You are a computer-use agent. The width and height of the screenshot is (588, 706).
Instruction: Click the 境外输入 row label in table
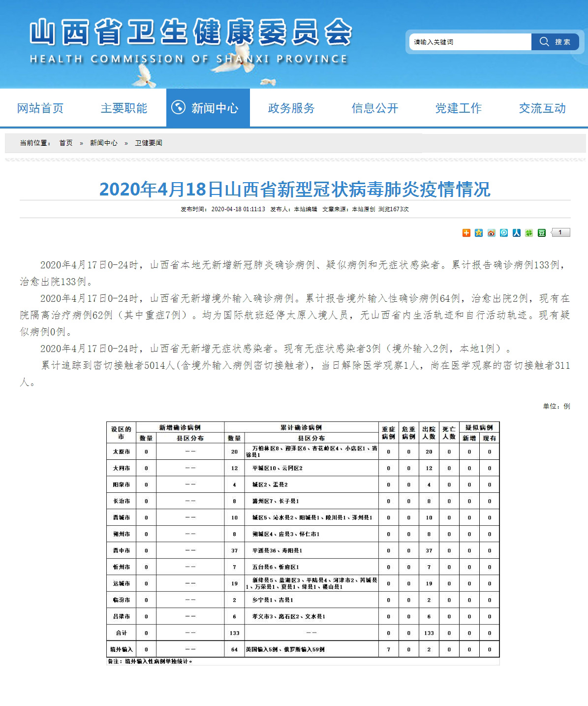click(x=122, y=649)
